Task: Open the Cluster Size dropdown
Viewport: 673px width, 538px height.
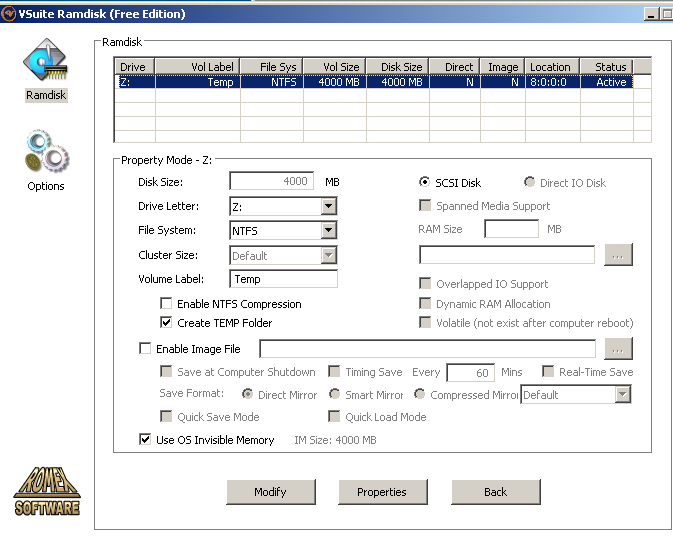Action: click(328, 255)
